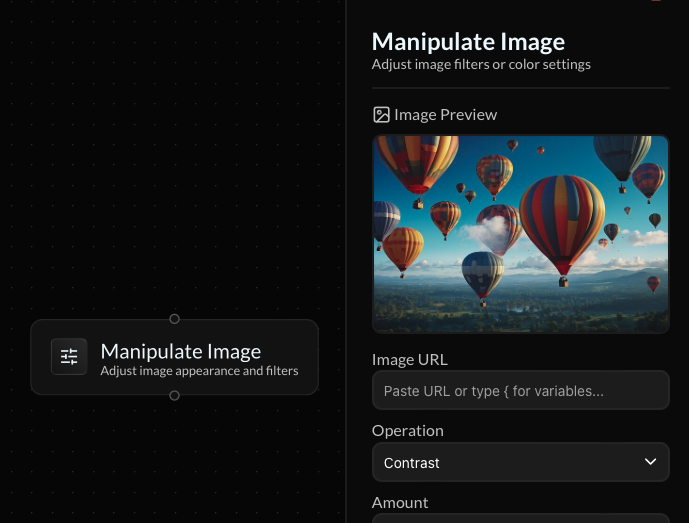689x523 pixels.
Task: Click the Amount field label
Action: (399, 503)
